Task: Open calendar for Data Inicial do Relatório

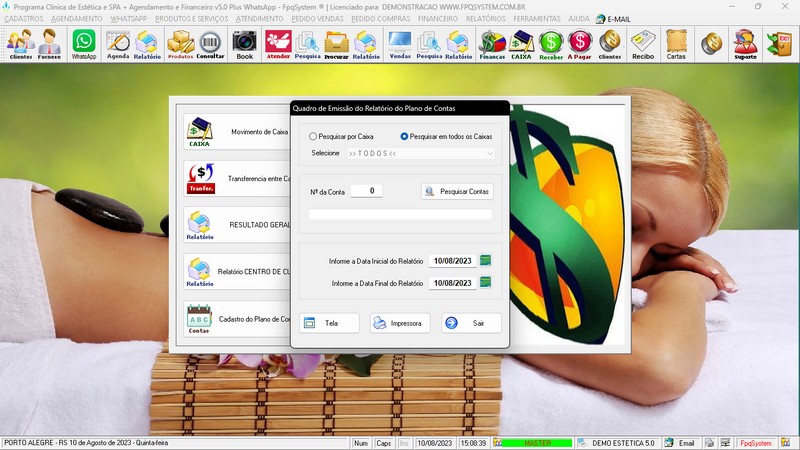Action: click(x=486, y=261)
